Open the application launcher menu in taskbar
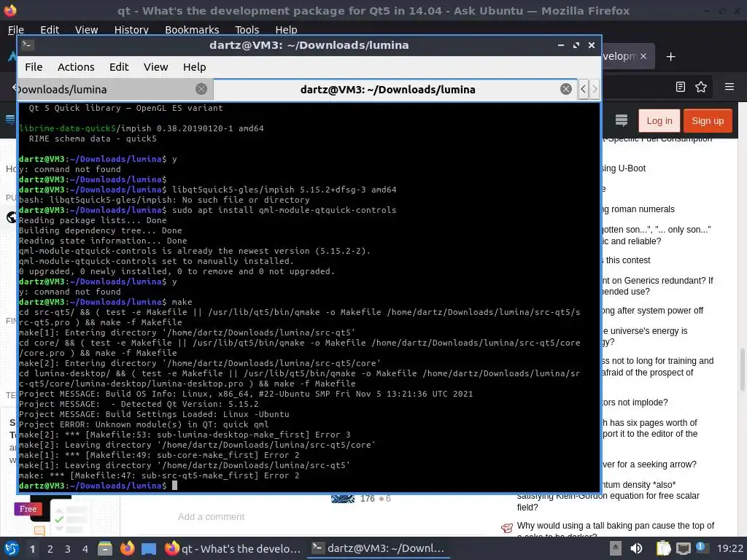The height and width of the screenshot is (560, 747). point(12,548)
